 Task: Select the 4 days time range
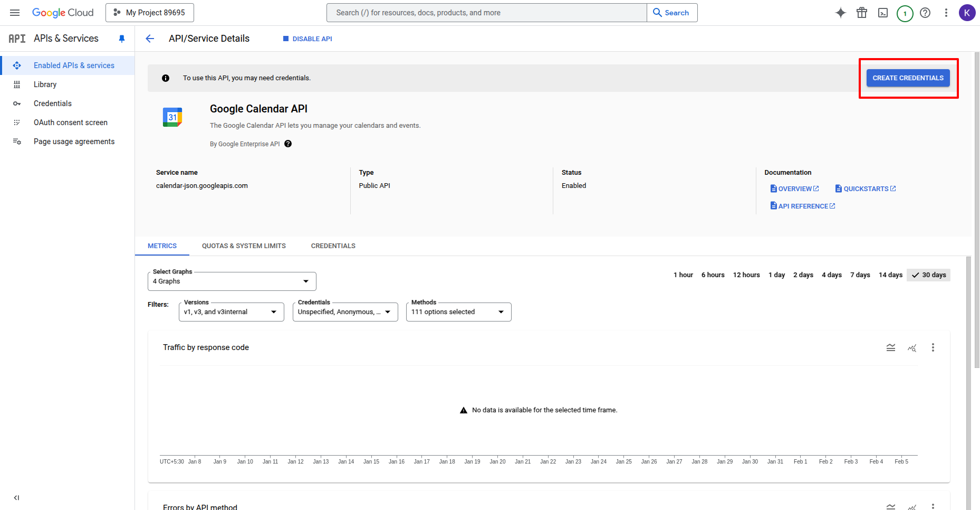832,275
